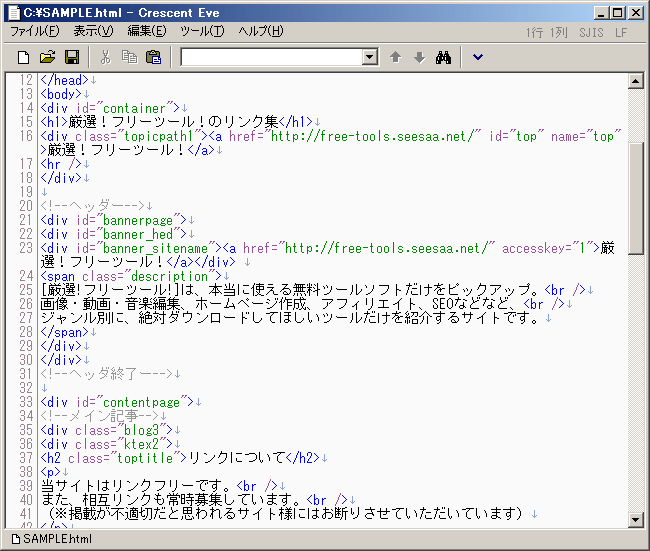Image resolution: width=650 pixels, height=551 pixels.
Task: Open search with the binoculars icon
Action: [443, 57]
